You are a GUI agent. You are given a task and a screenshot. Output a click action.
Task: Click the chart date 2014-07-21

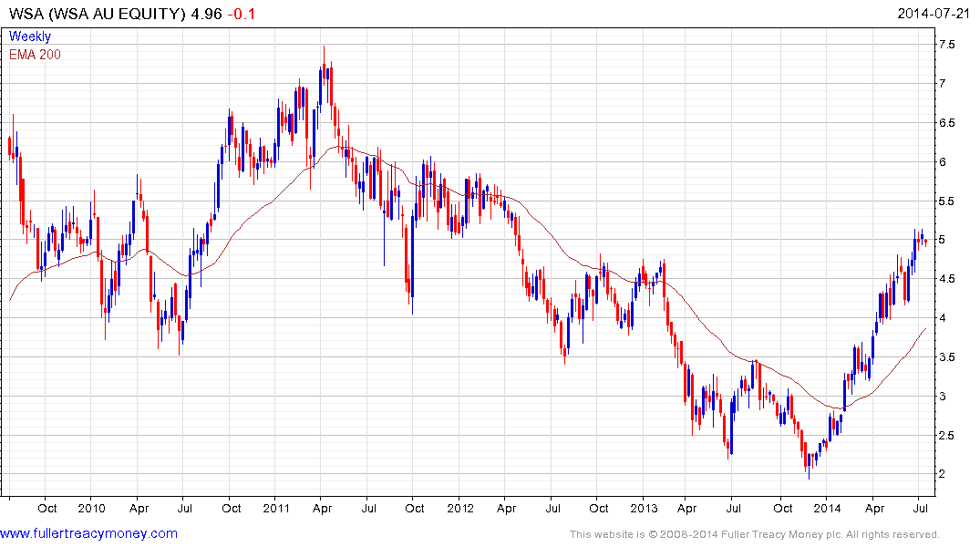tap(934, 14)
